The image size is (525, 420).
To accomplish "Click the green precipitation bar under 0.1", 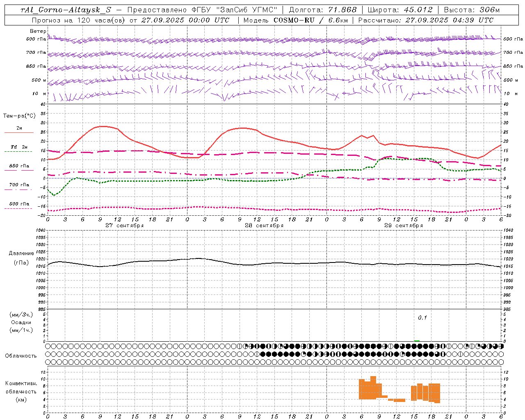I will [x=417, y=340].
